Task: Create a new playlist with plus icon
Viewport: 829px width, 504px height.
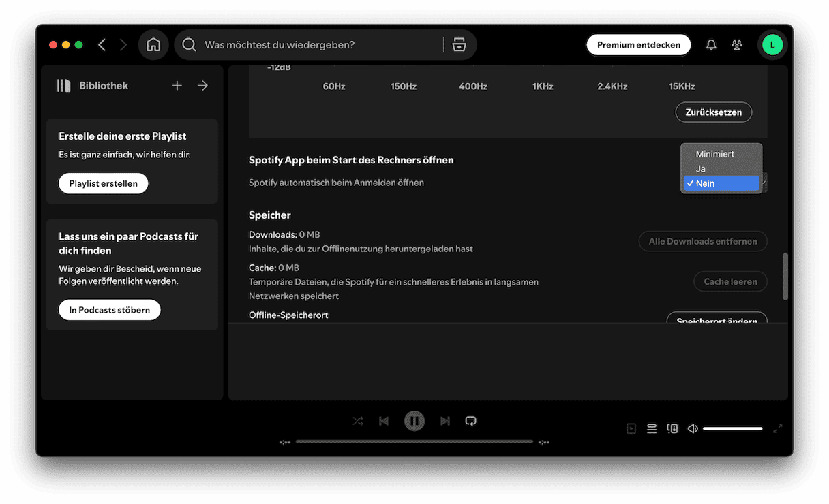Action: [177, 86]
